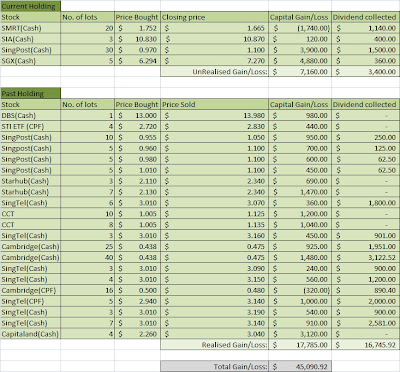
Task: Select the Current Holding header cell
Action: point(31,6)
